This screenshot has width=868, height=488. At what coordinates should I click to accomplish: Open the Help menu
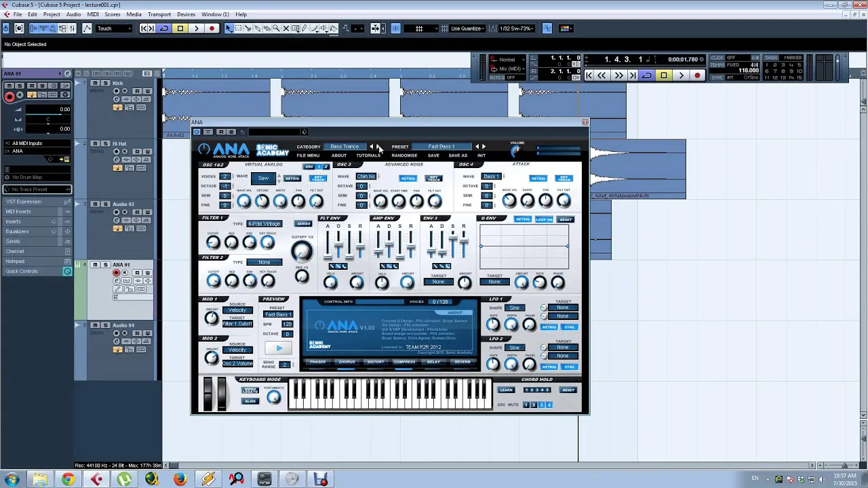tap(241, 14)
